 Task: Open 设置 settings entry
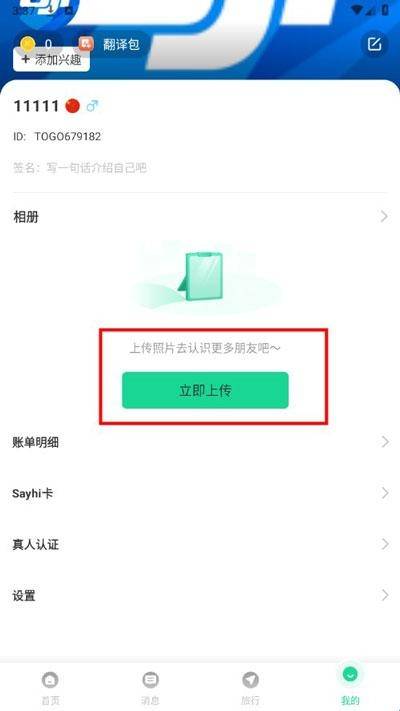[x=200, y=595]
